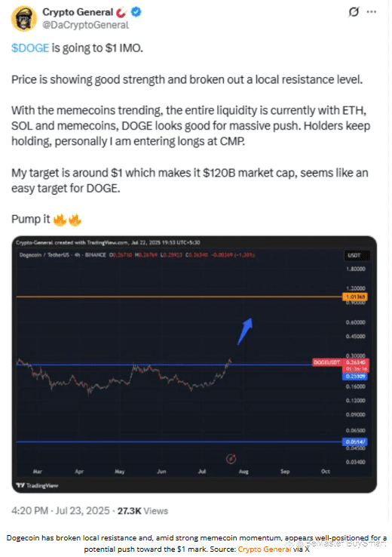
Task: Click the USDT currency box on chart
Action: pos(357,255)
